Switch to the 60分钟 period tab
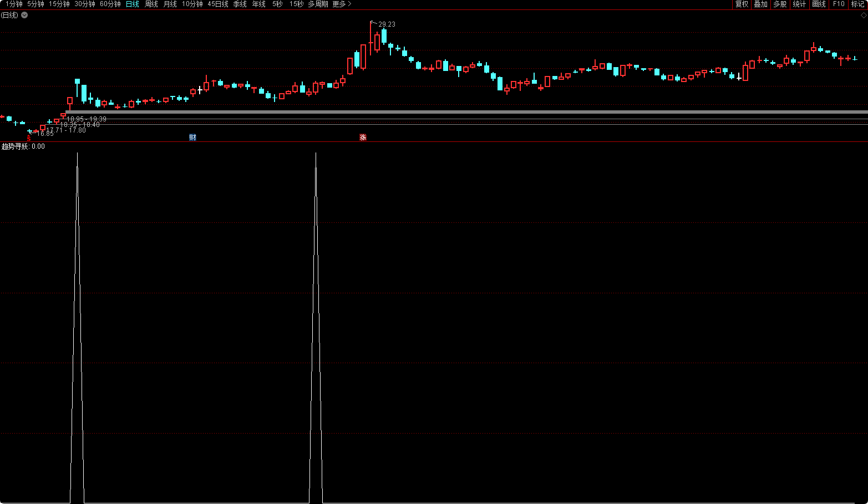This screenshot has height=504, width=868. [110, 4]
